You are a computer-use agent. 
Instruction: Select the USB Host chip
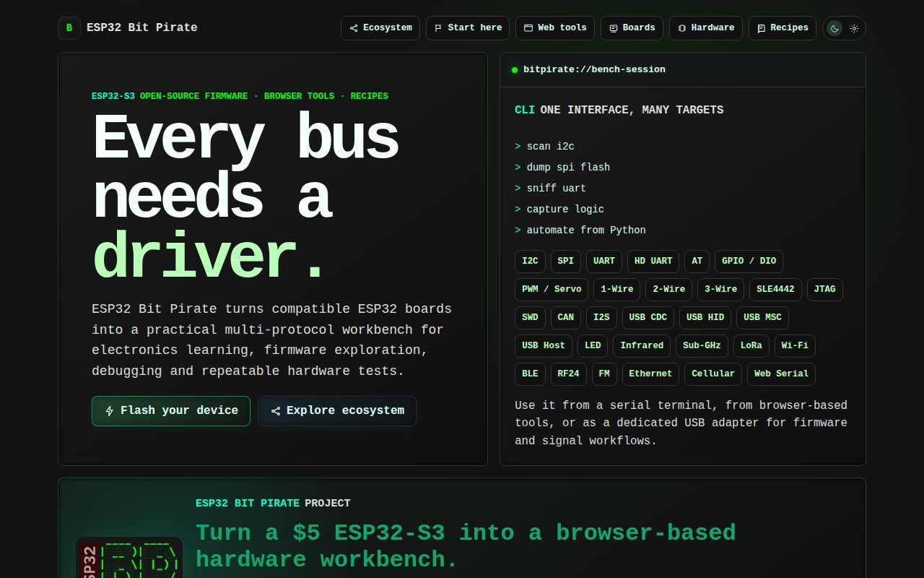(544, 346)
